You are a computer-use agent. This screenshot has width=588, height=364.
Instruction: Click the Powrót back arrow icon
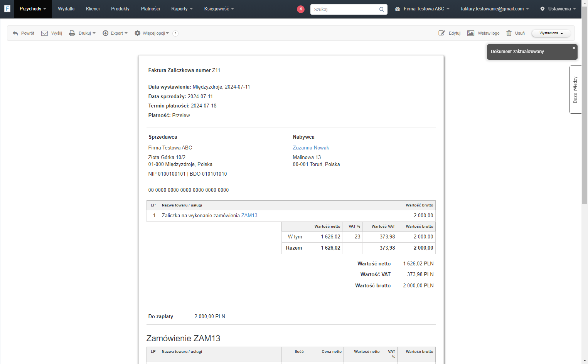click(x=15, y=34)
